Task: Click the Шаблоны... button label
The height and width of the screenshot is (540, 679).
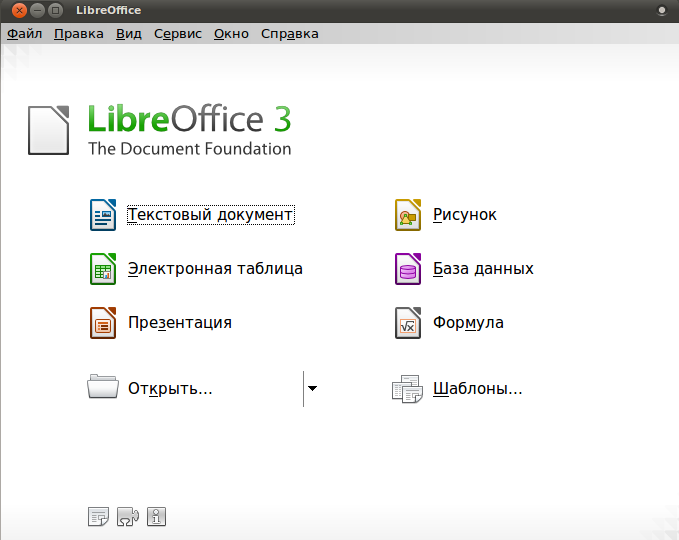Action: [478, 388]
